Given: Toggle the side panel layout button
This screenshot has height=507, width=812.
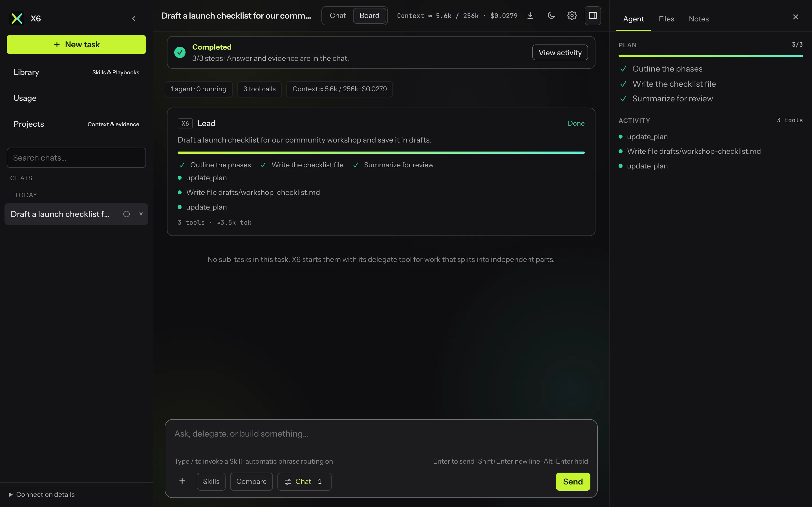Looking at the screenshot, I should pos(593,16).
